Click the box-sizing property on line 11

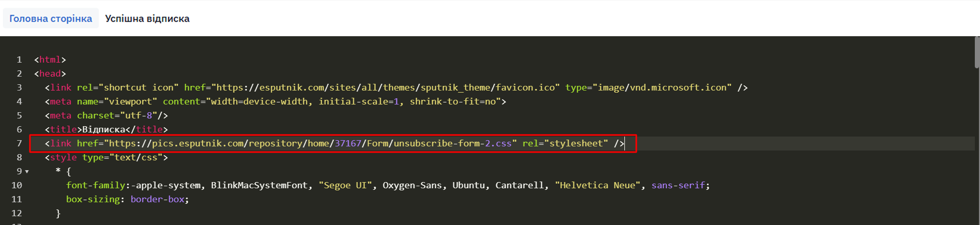click(x=93, y=199)
